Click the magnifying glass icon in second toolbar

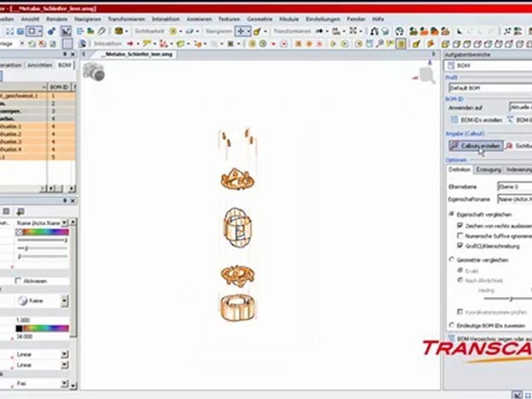point(380,44)
